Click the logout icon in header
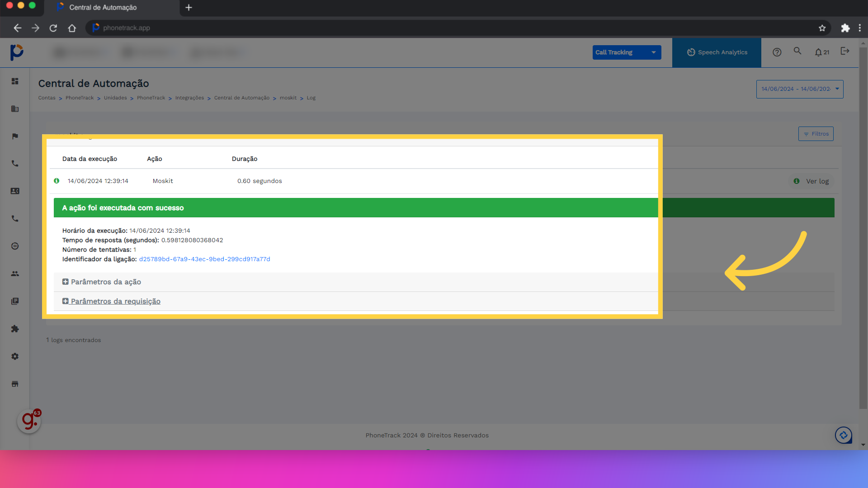Screen dimensions: 868x488 pyautogui.click(x=845, y=51)
